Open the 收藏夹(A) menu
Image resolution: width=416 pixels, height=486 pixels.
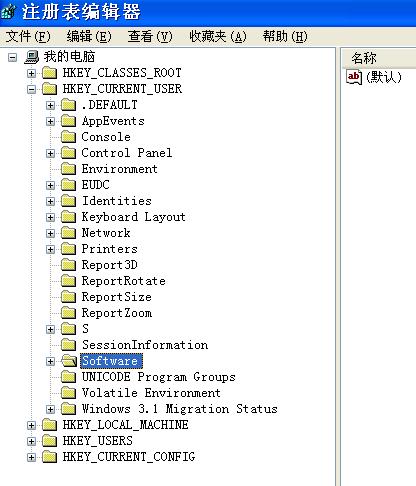[x=218, y=36]
